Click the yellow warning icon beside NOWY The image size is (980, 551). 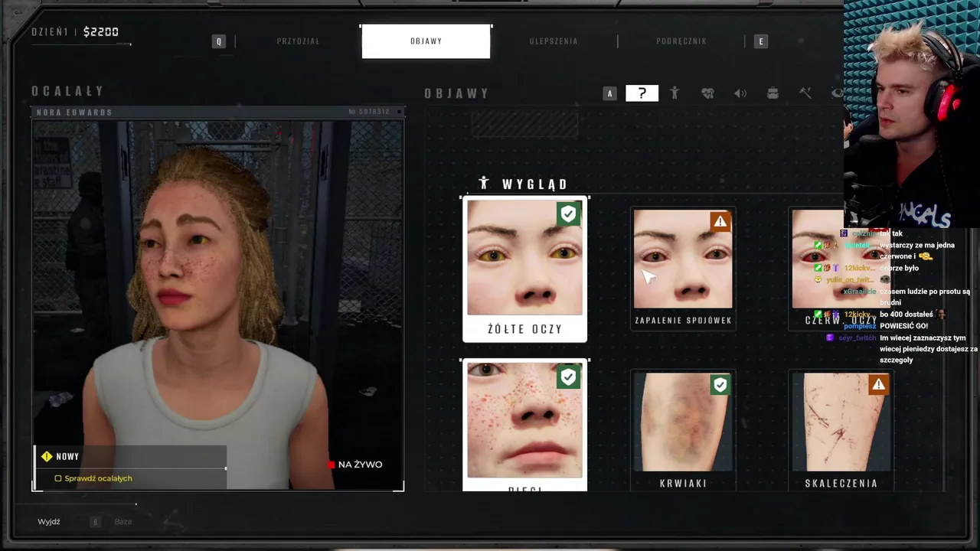pyautogui.click(x=47, y=456)
